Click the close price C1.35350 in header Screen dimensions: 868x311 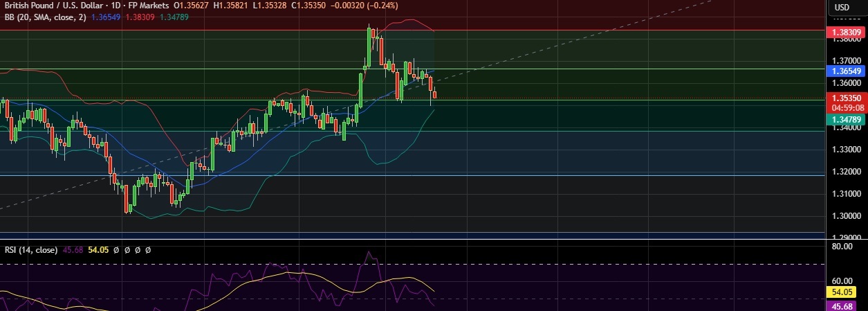[310, 6]
